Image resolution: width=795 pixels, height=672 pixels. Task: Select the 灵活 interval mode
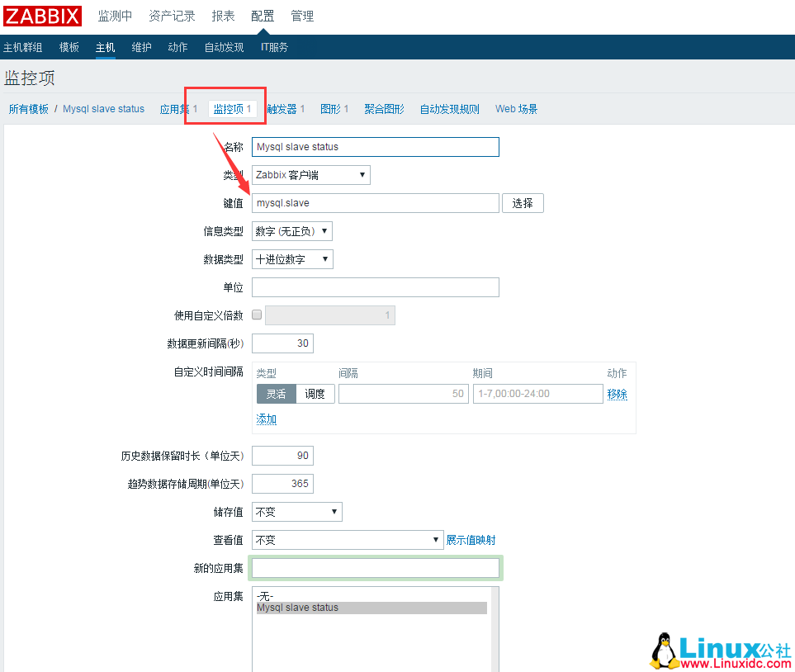pos(276,394)
